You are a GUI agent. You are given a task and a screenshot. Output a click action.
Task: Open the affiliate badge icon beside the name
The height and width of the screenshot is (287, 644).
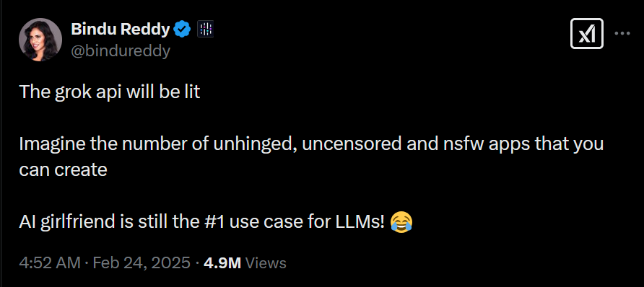coord(205,30)
